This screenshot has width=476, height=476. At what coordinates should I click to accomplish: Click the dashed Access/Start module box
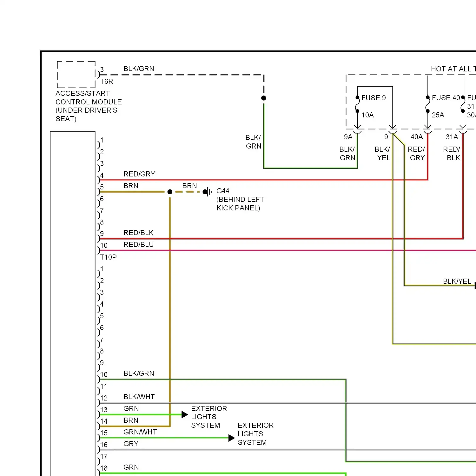pyautogui.click(x=76, y=75)
